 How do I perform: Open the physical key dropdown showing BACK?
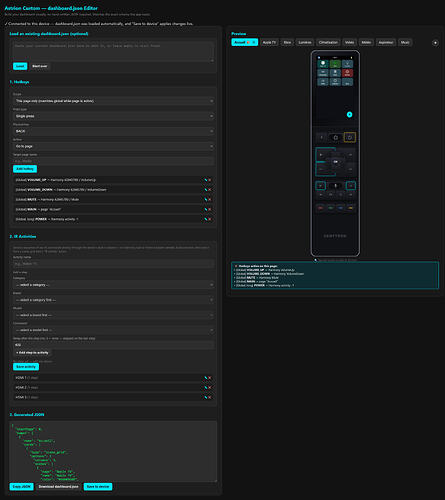[113, 131]
